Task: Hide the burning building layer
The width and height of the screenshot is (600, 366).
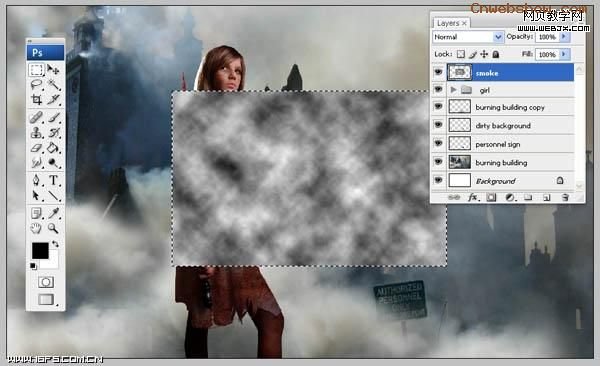Action: 439,162
